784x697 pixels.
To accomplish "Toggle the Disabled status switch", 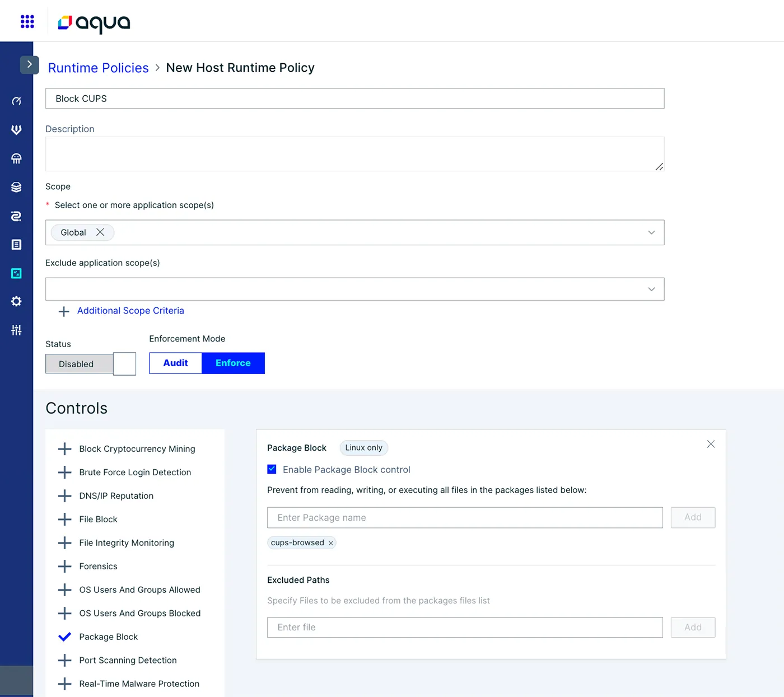I will (91, 364).
